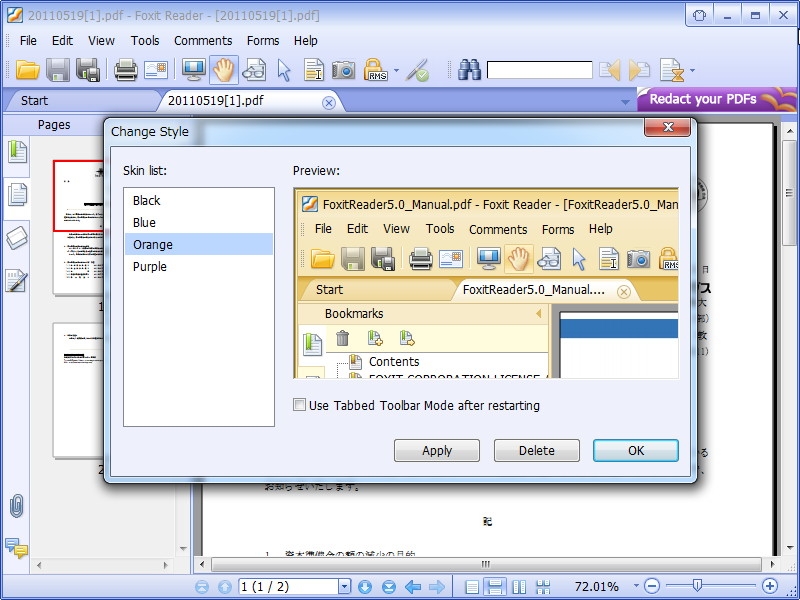
Task: Click the Full Screen monitor icon
Action: [194, 70]
